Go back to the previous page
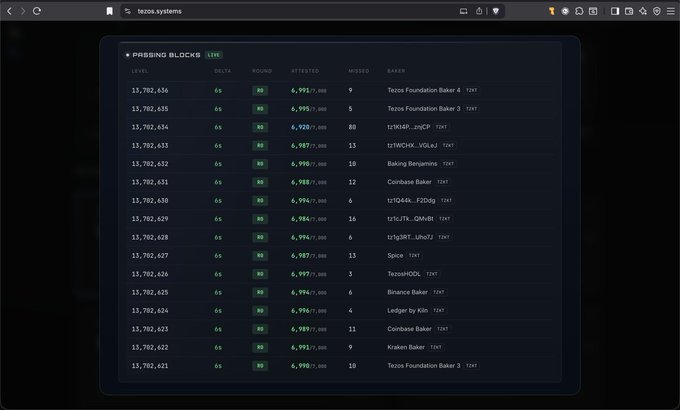 click(x=10, y=11)
